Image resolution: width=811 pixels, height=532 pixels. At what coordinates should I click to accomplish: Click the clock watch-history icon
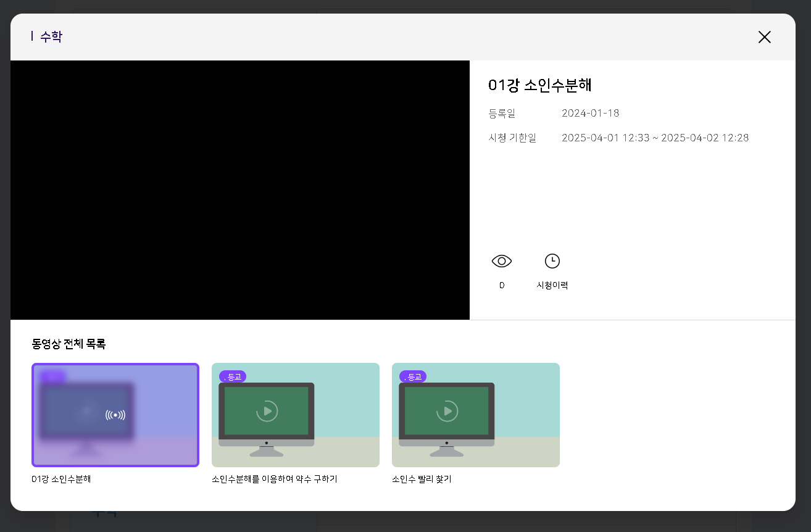tap(552, 261)
